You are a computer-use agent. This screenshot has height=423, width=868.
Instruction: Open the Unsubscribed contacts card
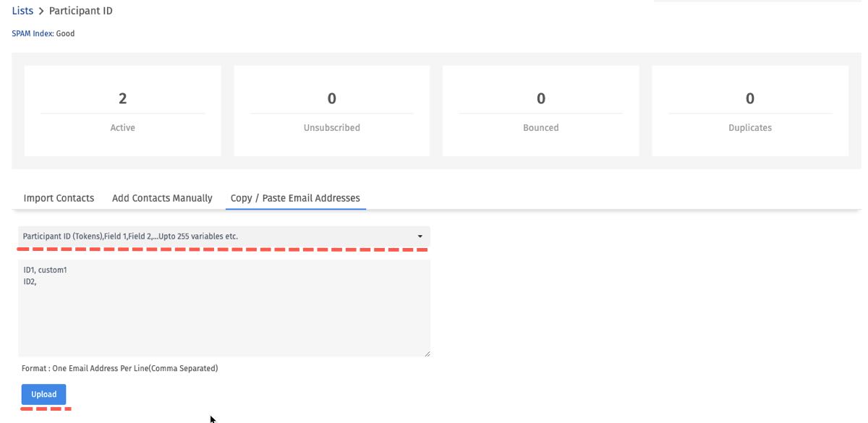(x=331, y=111)
